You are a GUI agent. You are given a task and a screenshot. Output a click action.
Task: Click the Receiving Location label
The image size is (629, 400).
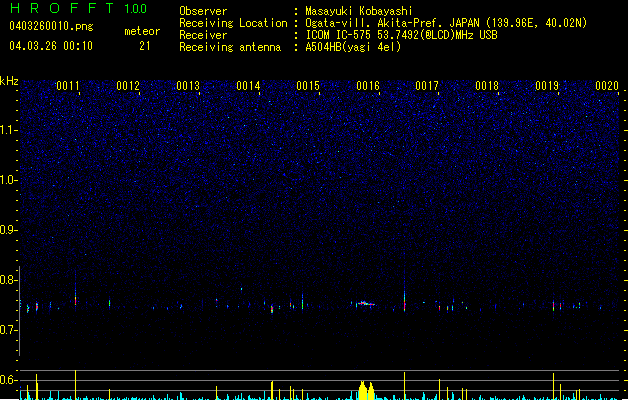[x=233, y=23]
